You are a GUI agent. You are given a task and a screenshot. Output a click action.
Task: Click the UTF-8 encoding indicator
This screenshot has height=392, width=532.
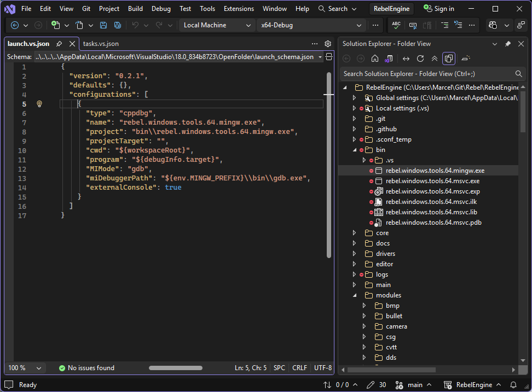pyautogui.click(x=323, y=368)
